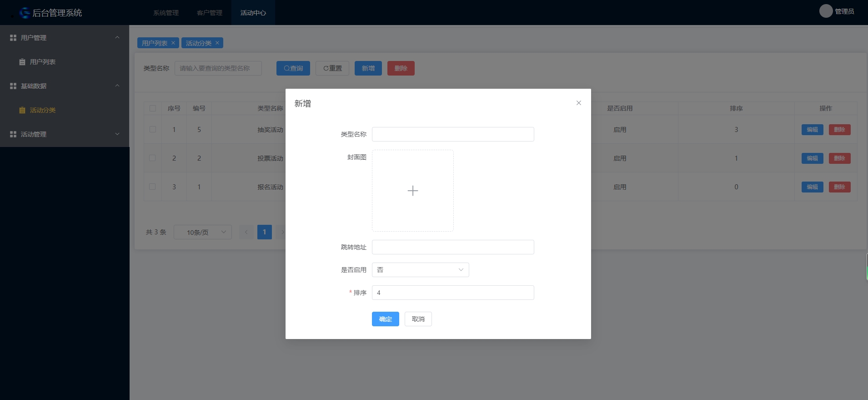868x400 pixels.
Task: Check the checkbox for row 报名活动
Action: [x=153, y=187]
